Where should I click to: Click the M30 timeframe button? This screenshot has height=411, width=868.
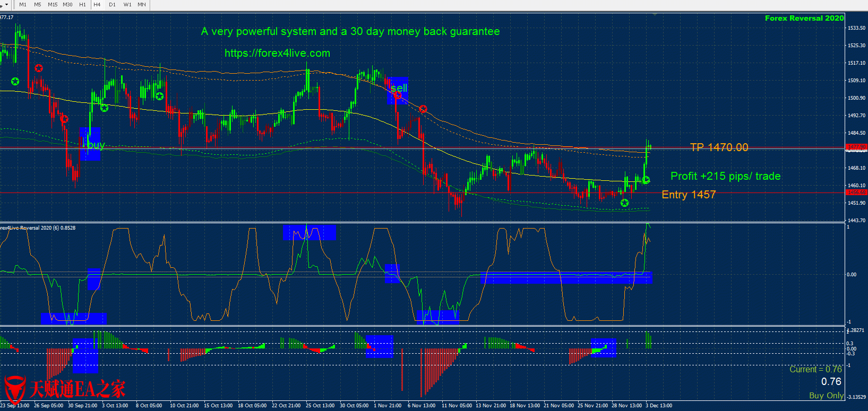[x=67, y=5]
